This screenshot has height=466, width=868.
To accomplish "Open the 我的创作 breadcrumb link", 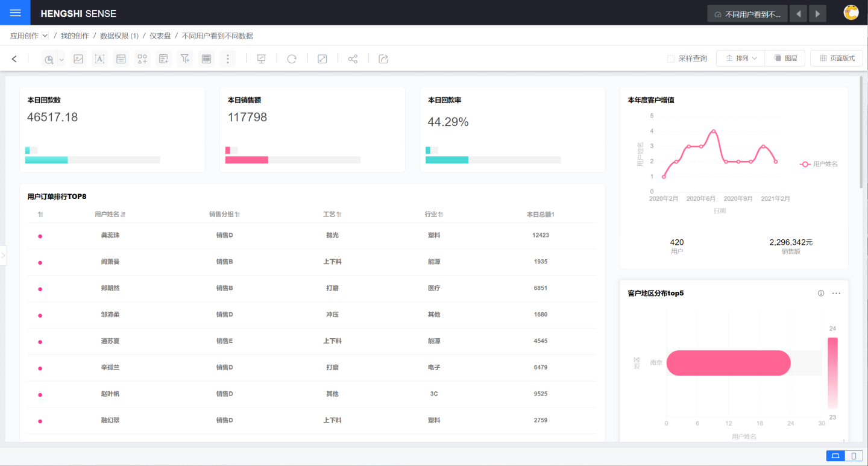I will (75, 36).
